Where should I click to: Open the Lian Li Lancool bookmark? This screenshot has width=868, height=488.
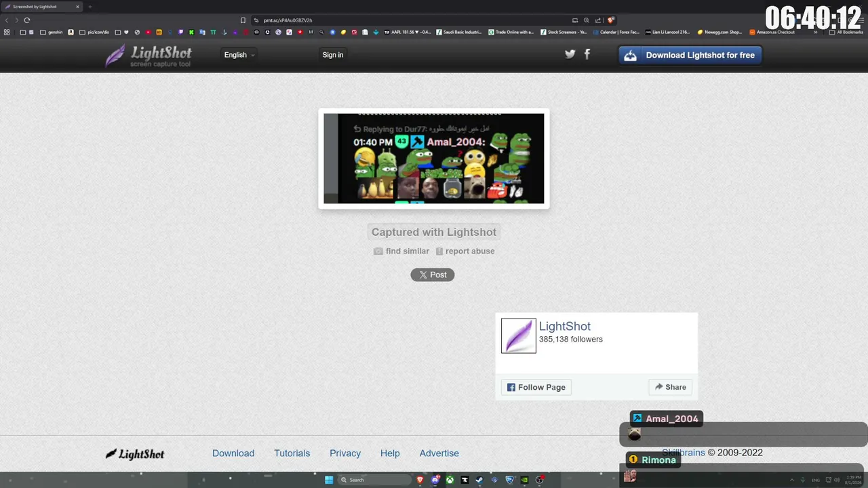(668, 32)
